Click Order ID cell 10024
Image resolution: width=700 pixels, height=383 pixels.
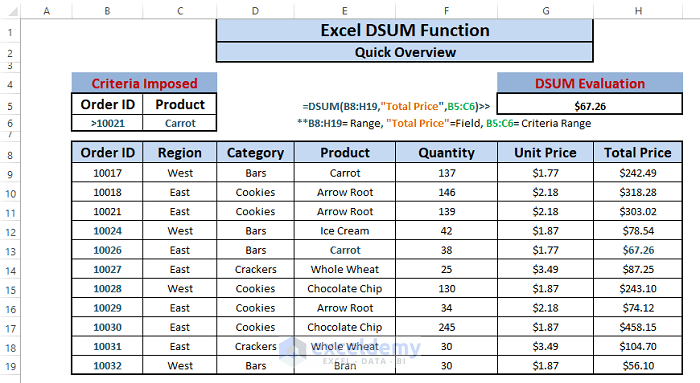click(107, 231)
